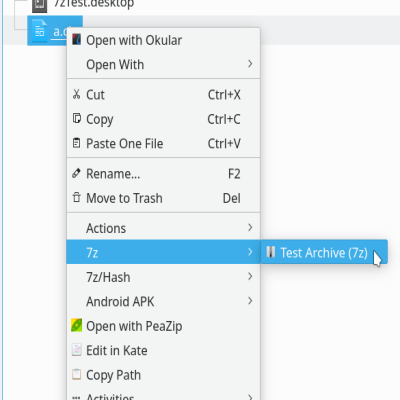Choose Test Archive (7z) in submenu
Screen dimensions: 400x400
tap(324, 252)
